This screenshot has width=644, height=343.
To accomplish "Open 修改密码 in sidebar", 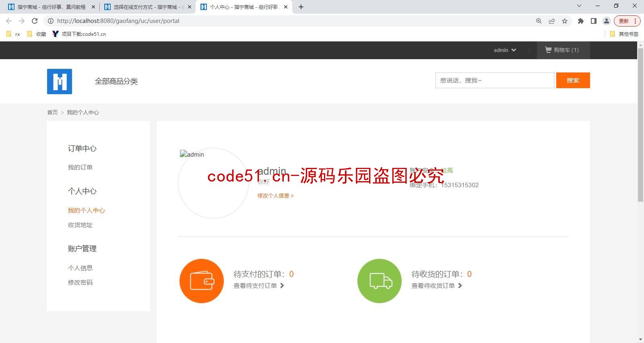I will click(80, 282).
